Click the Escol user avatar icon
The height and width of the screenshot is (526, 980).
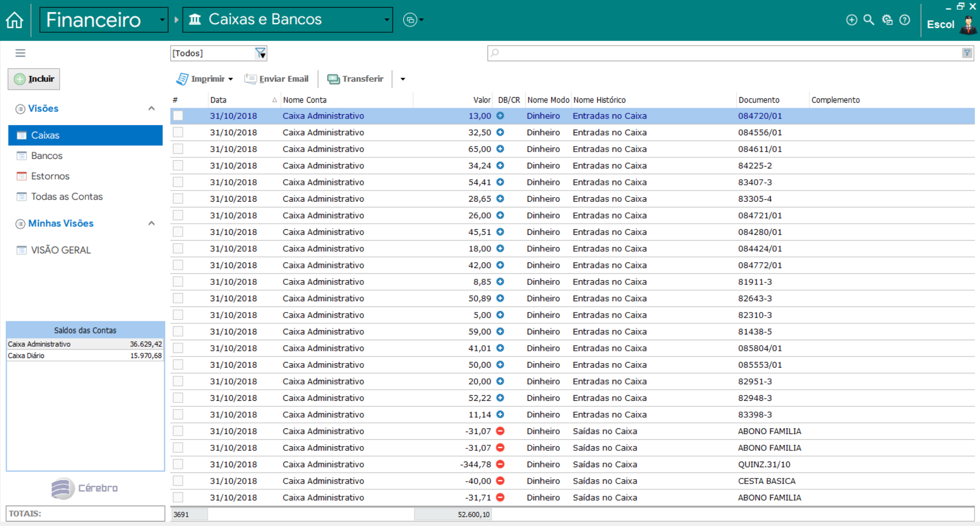point(968,24)
